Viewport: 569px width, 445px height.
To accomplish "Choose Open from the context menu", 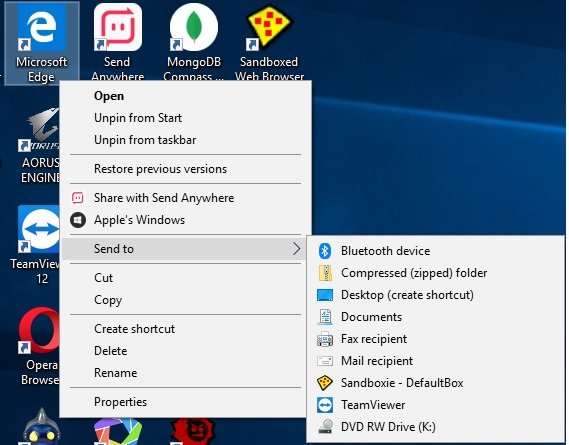I will pos(185,96).
